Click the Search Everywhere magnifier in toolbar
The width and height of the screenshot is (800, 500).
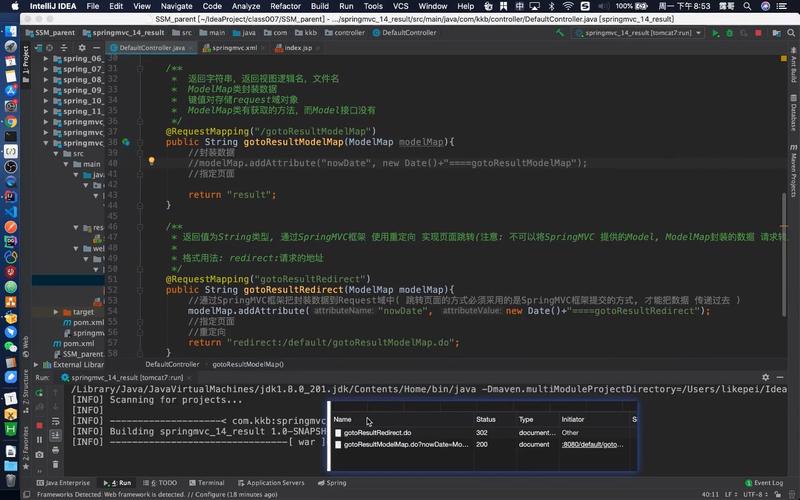791,33
